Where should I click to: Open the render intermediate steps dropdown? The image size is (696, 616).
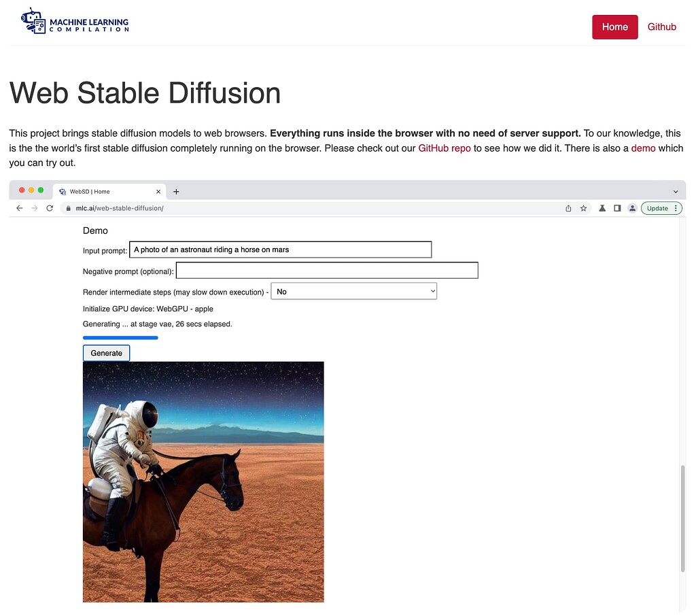353,291
